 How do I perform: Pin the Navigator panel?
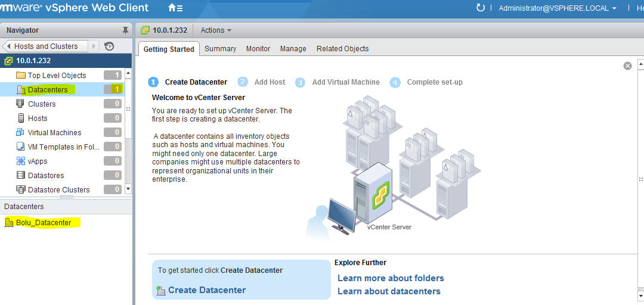point(125,30)
